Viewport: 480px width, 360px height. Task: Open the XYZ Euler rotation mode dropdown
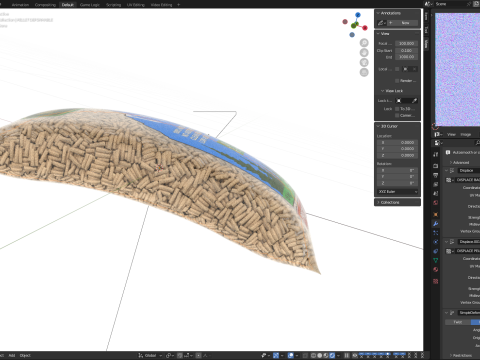coord(398,192)
